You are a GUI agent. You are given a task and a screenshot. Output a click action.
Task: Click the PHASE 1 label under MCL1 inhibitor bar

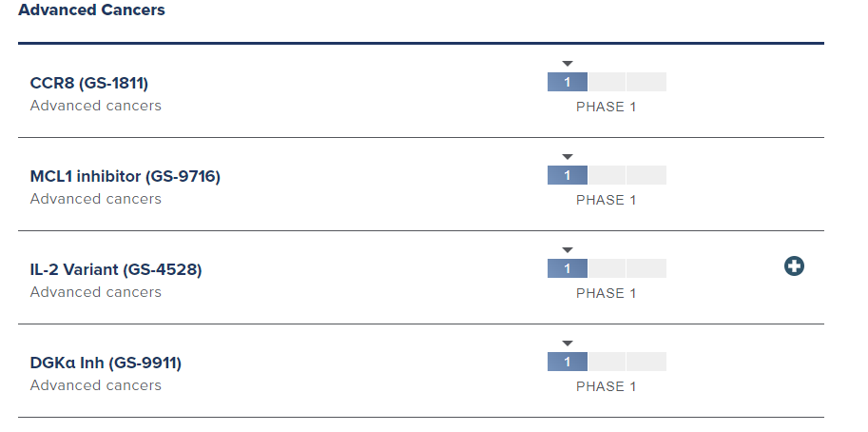point(607,200)
